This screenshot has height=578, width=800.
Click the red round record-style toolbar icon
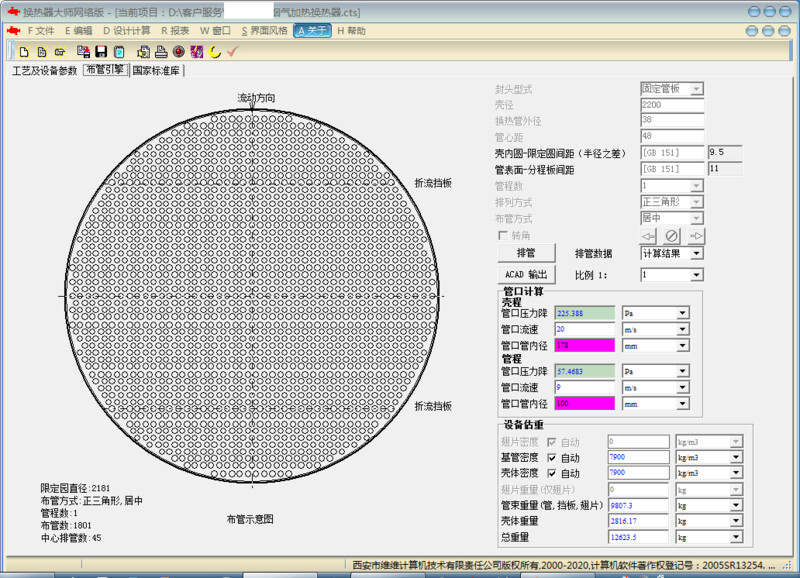[179, 52]
